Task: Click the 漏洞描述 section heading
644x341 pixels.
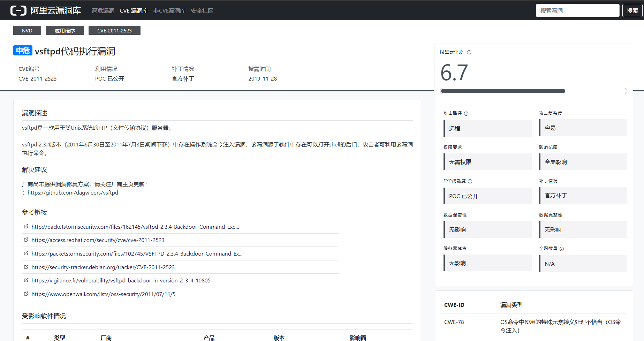Action: coord(35,113)
